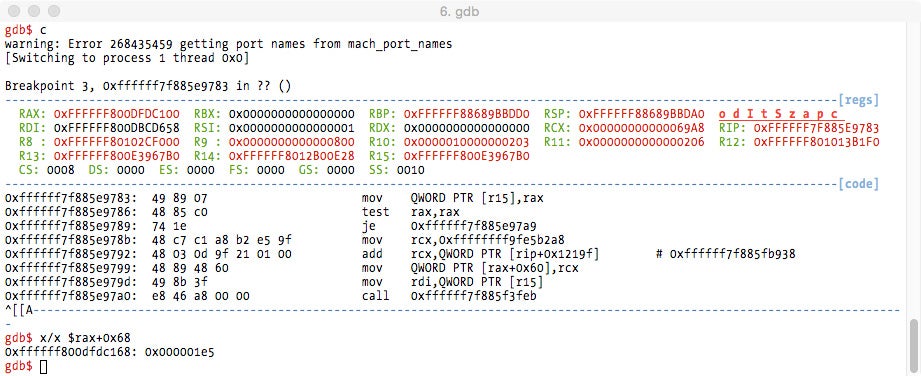The height and width of the screenshot is (376, 921).
Task: Click the '6. gdb' window title
Action: coord(460,11)
